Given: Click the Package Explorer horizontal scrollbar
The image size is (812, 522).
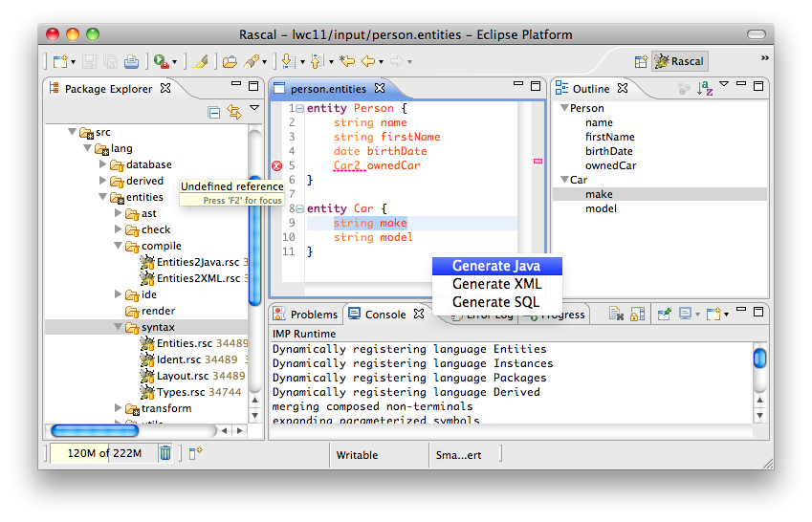Looking at the screenshot, I should pyautogui.click(x=94, y=430).
